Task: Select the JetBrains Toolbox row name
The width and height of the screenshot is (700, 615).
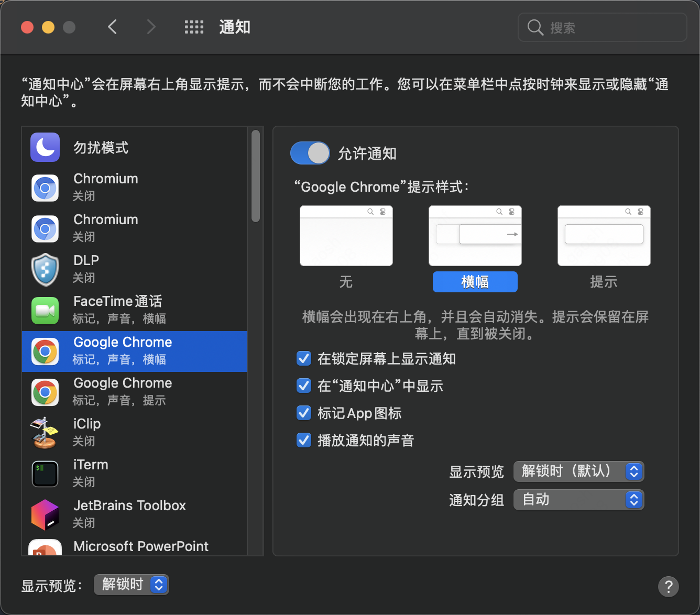Action: [x=130, y=506]
